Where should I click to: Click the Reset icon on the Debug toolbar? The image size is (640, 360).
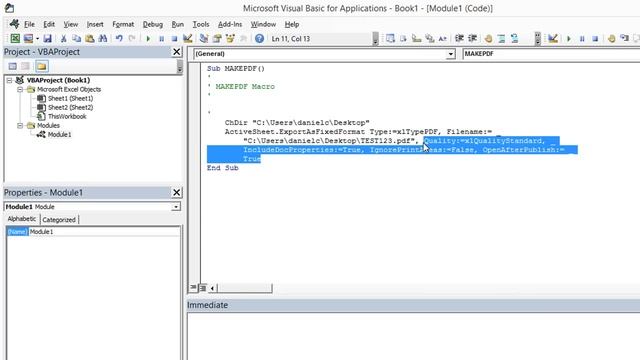(595, 39)
